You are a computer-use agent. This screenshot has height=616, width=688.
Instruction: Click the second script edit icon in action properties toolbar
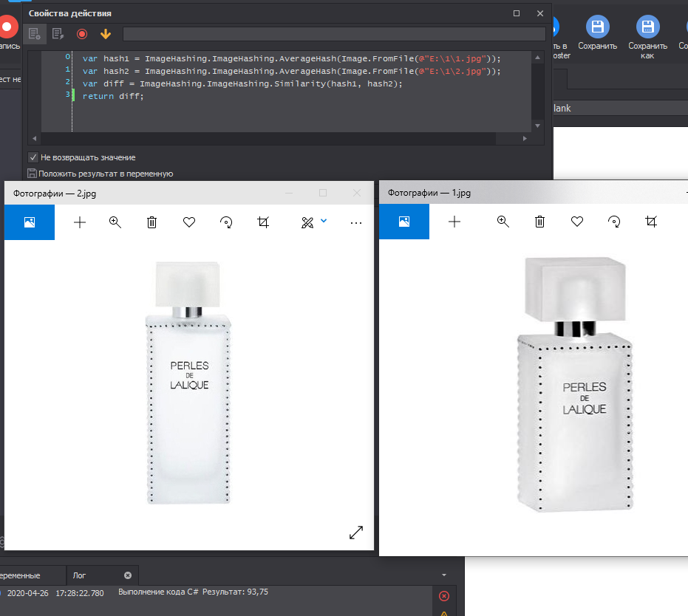coord(58,34)
